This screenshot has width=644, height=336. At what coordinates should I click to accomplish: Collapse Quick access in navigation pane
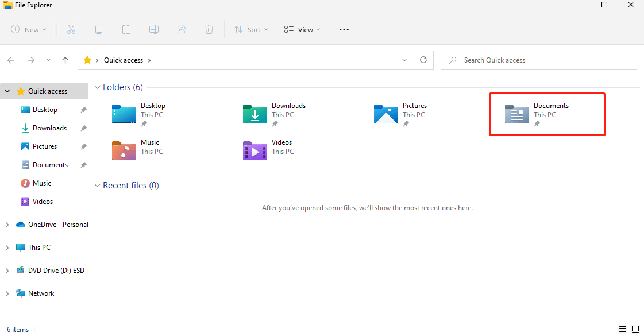(7, 91)
